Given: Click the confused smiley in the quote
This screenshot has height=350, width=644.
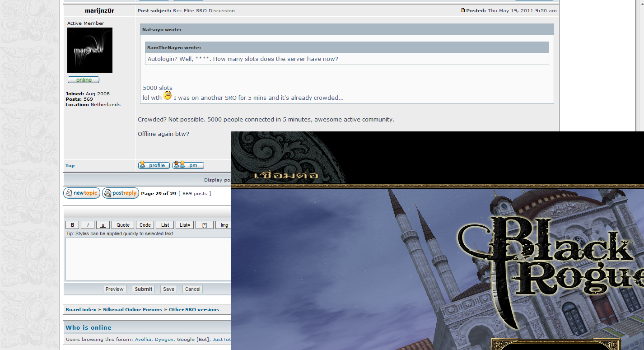Looking at the screenshot, I should pyautogui.click(x=168, y=95).
